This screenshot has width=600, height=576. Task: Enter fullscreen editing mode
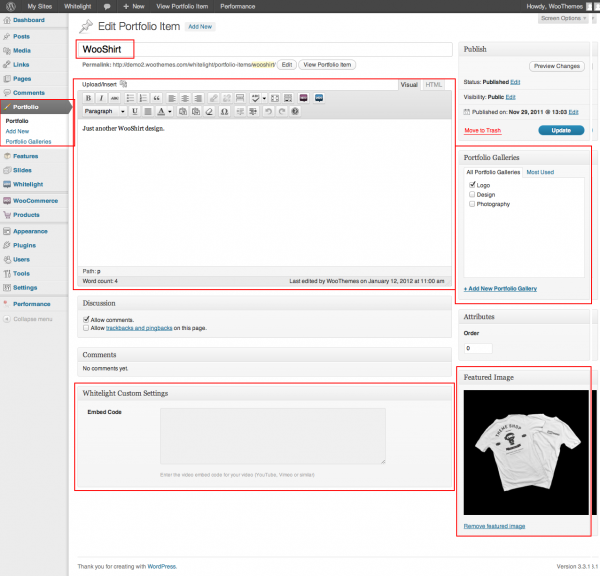(275, 98)
